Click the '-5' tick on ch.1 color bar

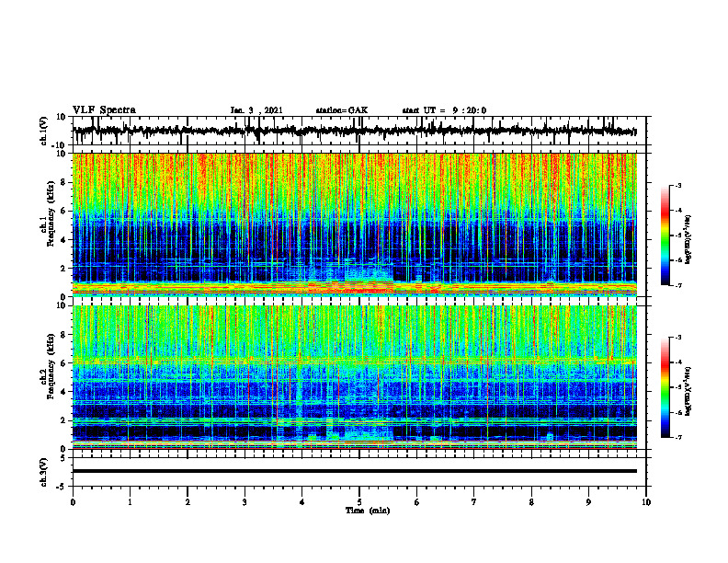click(677, 236)
